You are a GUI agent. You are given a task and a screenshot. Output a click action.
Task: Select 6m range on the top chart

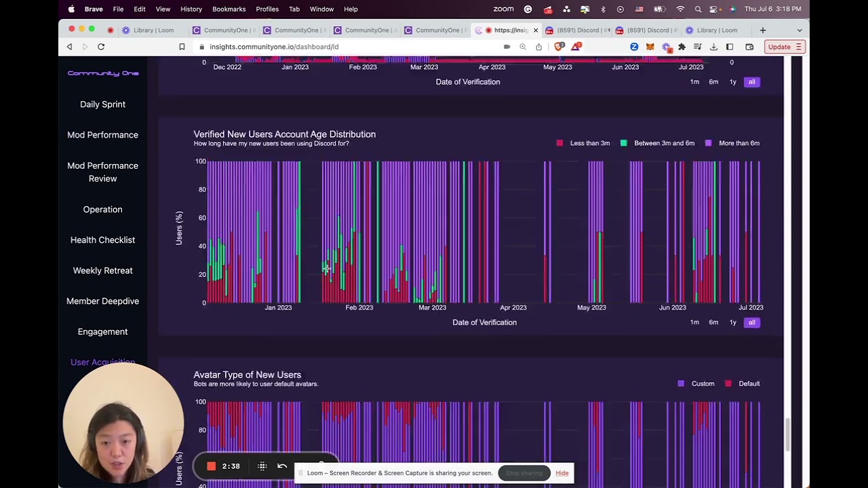click(x=713, y=82)
